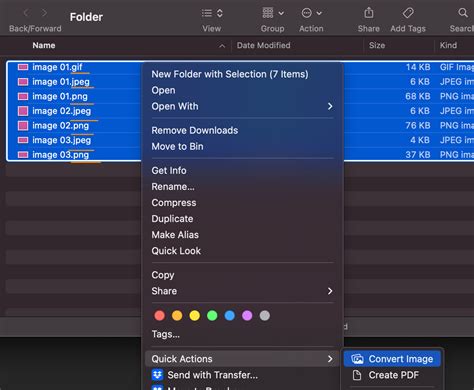
Task: Click the 68 KB size value
Action: tap(418, 96)
